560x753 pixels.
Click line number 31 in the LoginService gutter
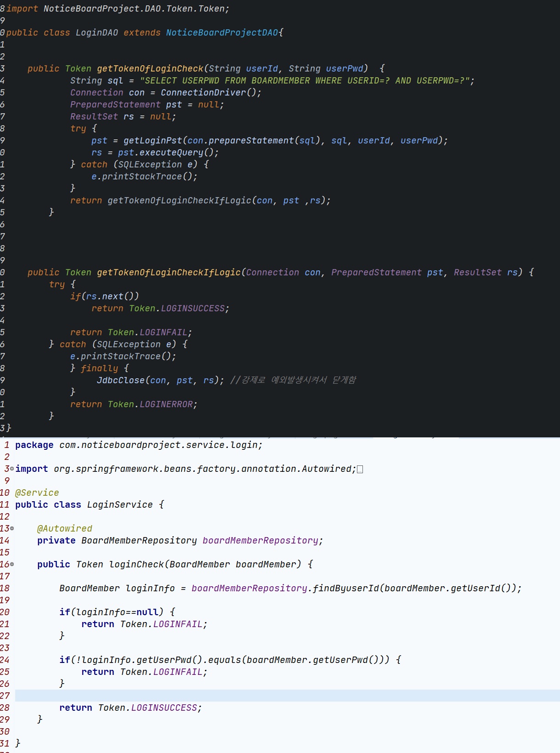pyautogui.click(x=5, y=743)
